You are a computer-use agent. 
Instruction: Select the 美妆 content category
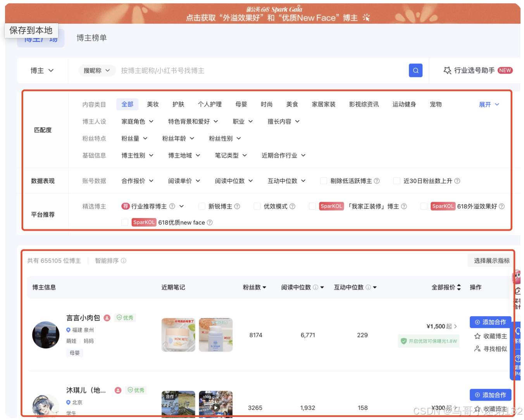pos(153,104)
